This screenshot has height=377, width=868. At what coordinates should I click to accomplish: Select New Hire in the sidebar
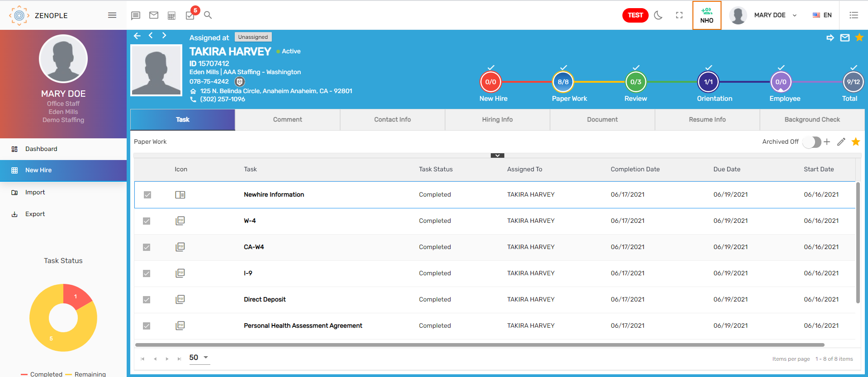(x=63, y=170)
